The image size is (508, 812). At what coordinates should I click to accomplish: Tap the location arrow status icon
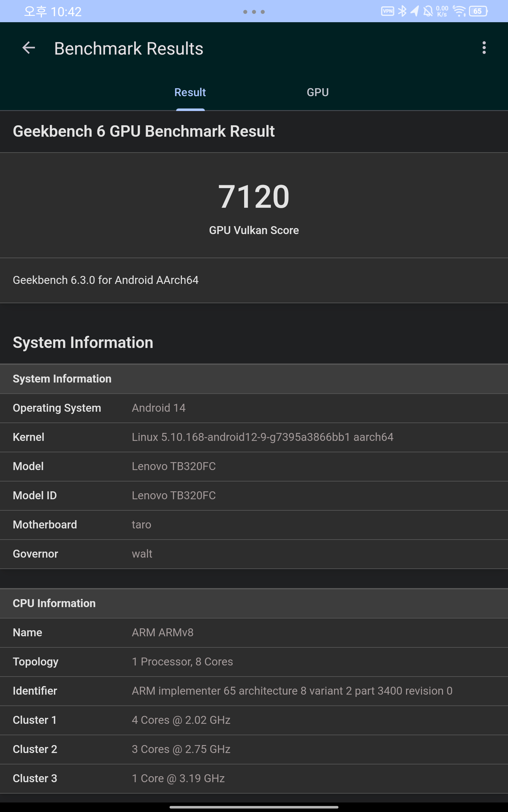(415, 11)
